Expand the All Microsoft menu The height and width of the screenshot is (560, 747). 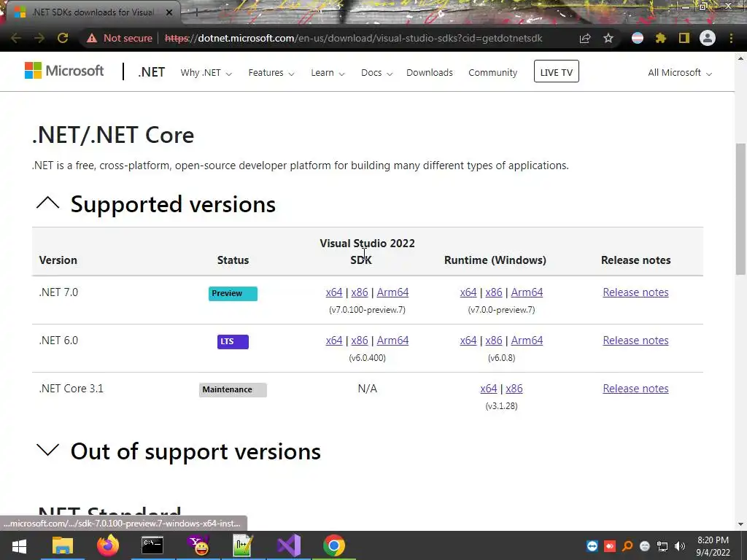pos(680,73)
